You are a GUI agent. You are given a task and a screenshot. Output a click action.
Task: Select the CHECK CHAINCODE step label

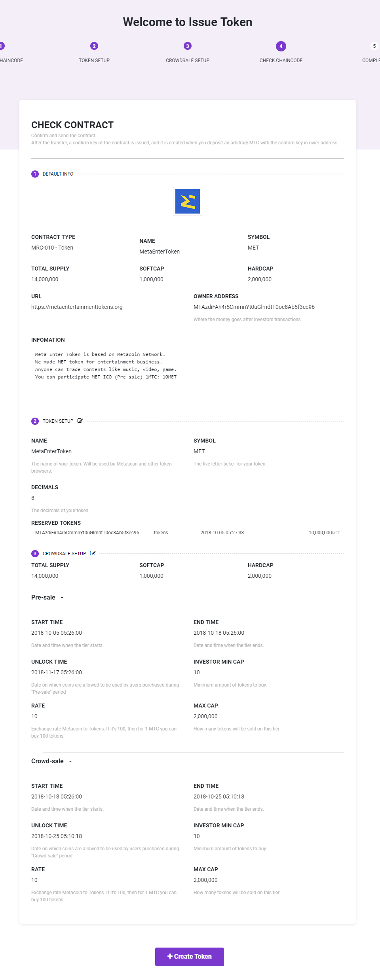pos(281,61)
